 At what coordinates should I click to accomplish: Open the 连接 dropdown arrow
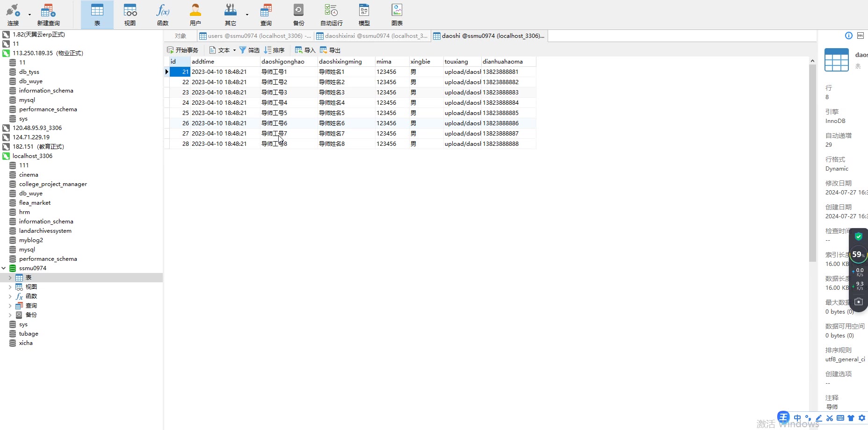pyautogui.click(x=29, y=14)
